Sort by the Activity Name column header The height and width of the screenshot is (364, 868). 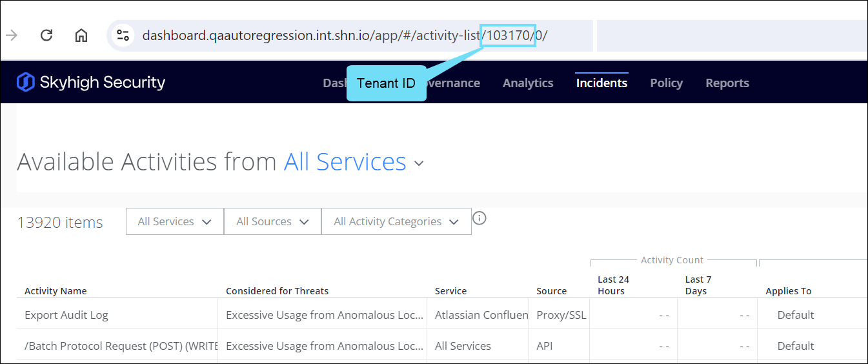tap(56, 291)
